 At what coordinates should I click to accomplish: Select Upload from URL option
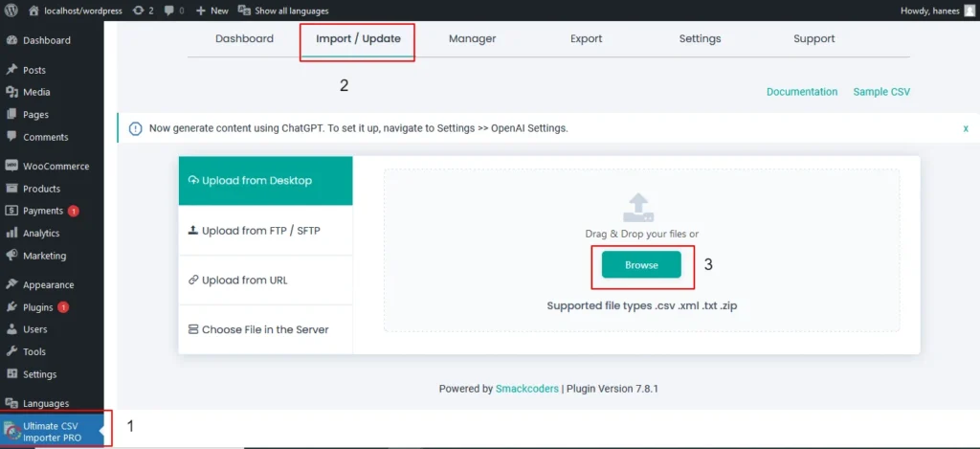coord(266,281)
